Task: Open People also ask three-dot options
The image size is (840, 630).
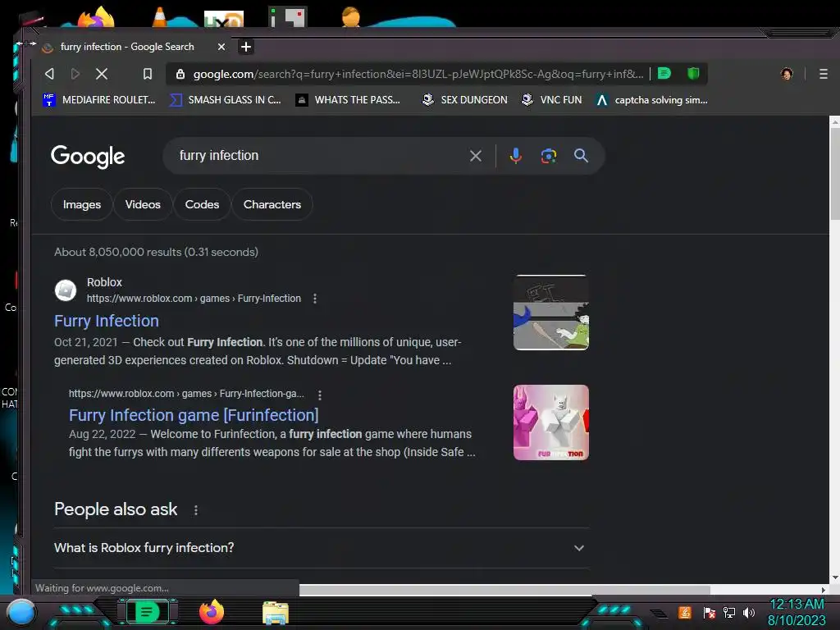Action: point(196,510)
